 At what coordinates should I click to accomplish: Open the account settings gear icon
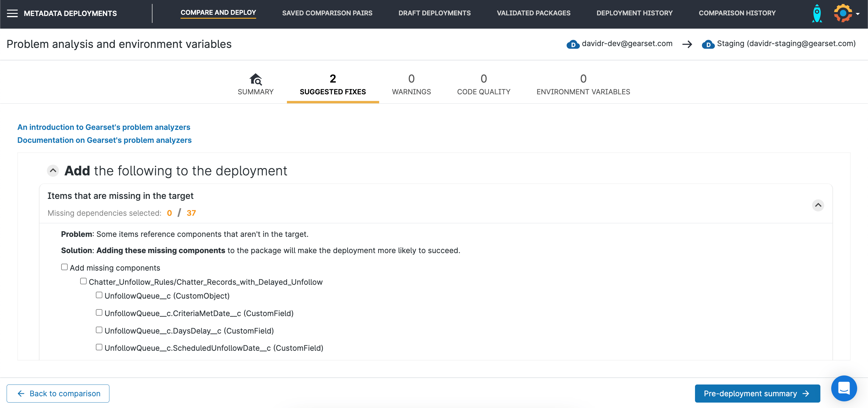[842, 13]
